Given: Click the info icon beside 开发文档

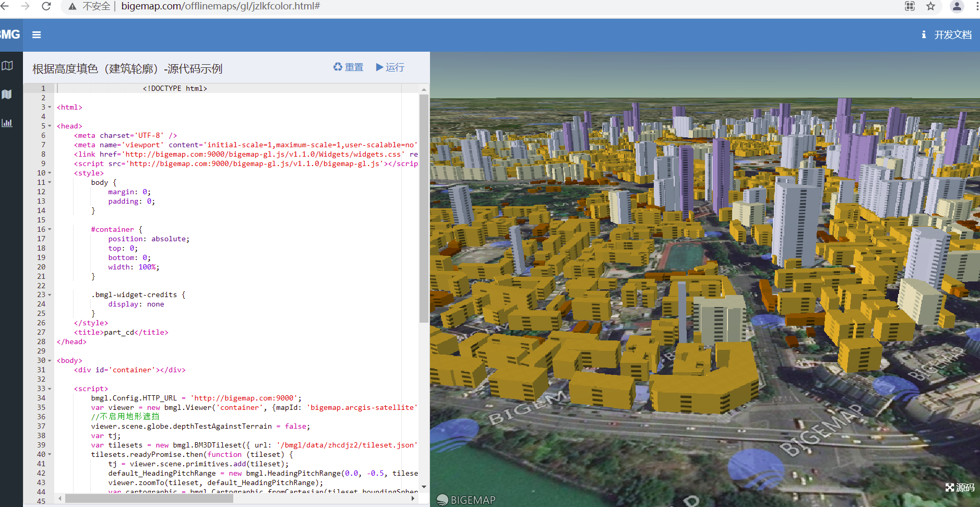Looking at the screenshot, I should point(924,34).
